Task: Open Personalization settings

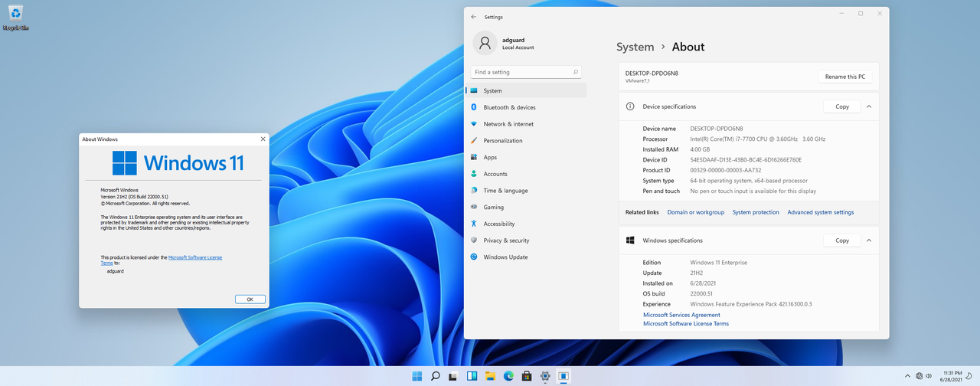Action: coord(526,140)
